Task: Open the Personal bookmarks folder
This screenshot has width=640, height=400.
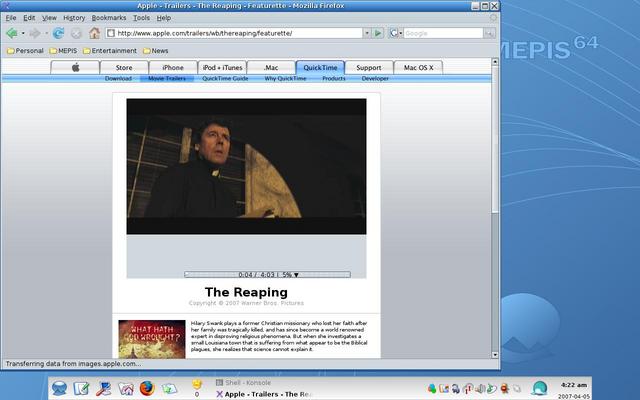Action: click(25, 51)
